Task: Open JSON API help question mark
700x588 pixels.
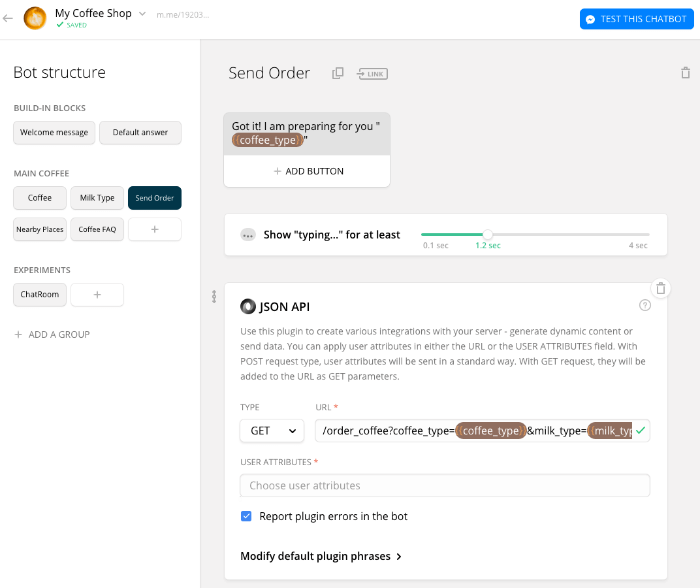Action: pyautogui.click(x=644, y=305)
